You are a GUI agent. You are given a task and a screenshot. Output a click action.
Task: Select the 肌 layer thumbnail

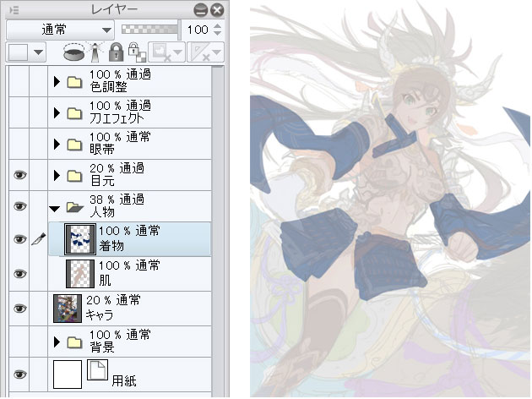(80, 274)
